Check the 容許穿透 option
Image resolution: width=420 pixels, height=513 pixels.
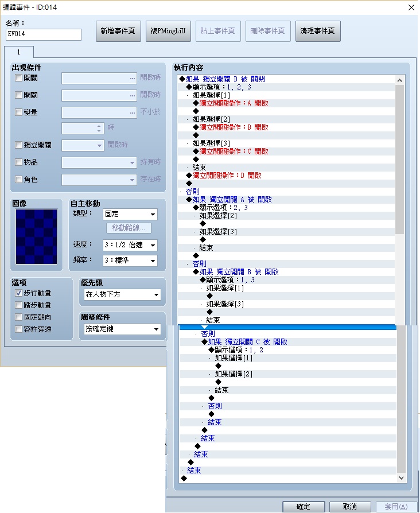(x=18, y=329)
